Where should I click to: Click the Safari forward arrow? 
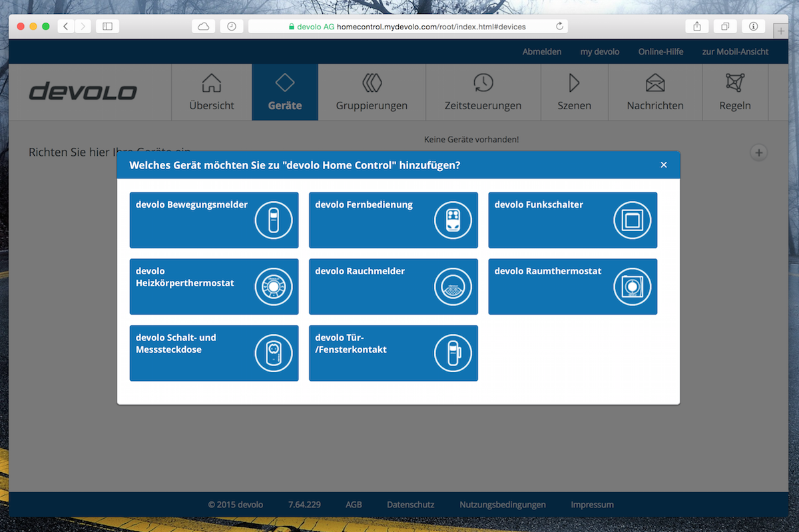[83, 26]
